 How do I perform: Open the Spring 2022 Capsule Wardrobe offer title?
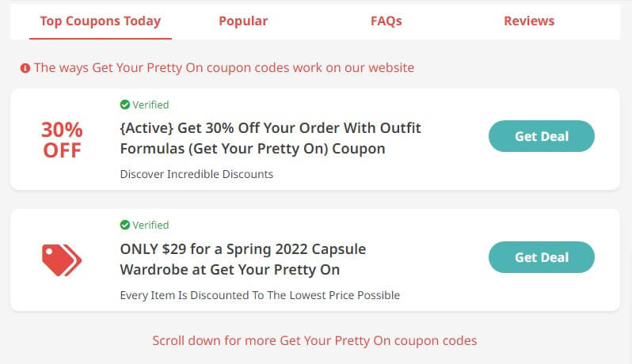[x=242, y=259]
